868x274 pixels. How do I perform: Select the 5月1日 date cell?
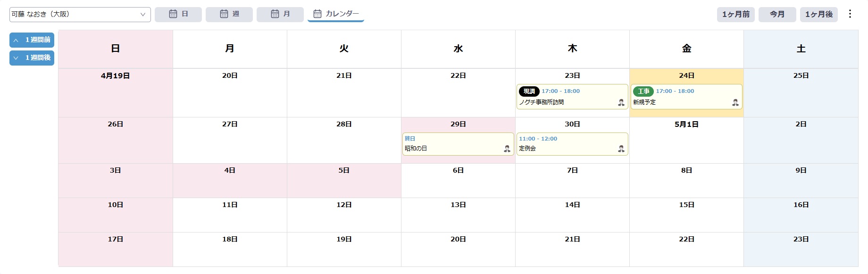tap(686, 141)
